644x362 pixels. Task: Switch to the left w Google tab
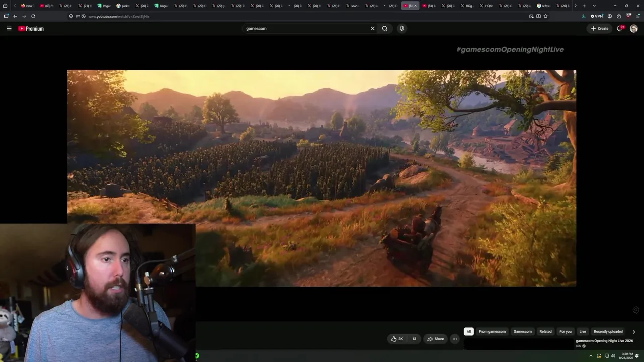pos(543,6)
